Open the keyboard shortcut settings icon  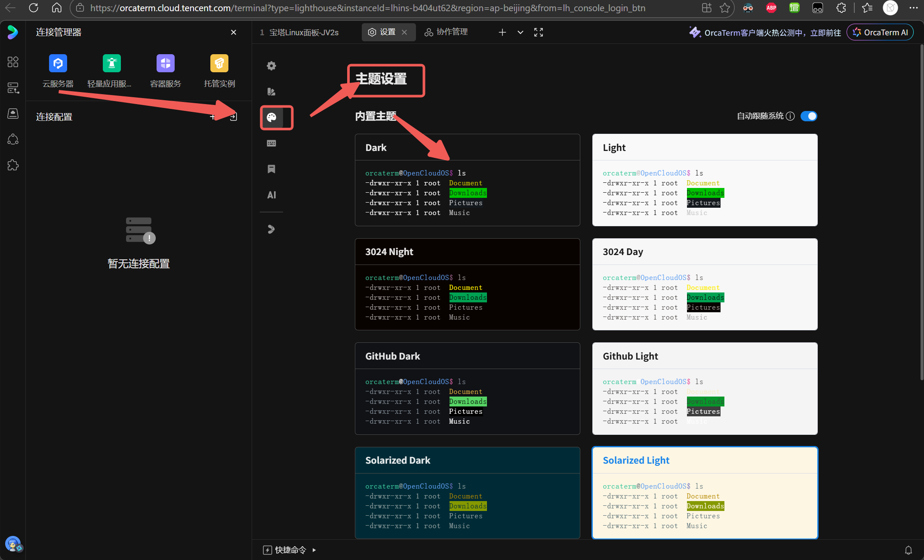pos(271,143)
